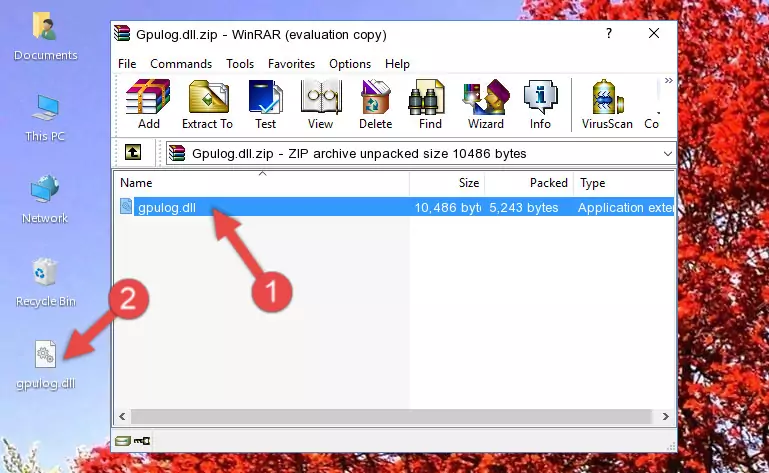Click the title bar help question mark

coord(609,33)
